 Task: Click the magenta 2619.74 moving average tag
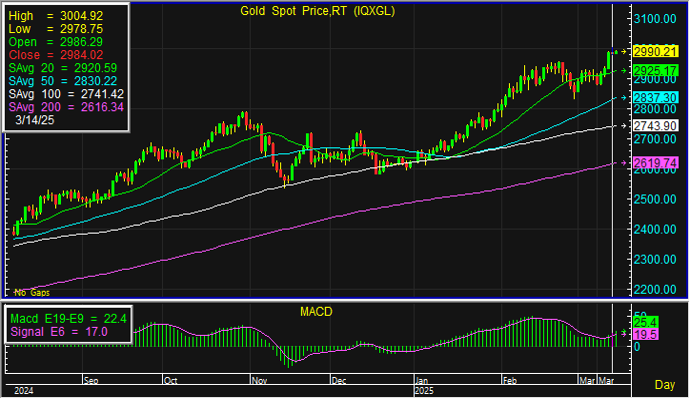655,163
